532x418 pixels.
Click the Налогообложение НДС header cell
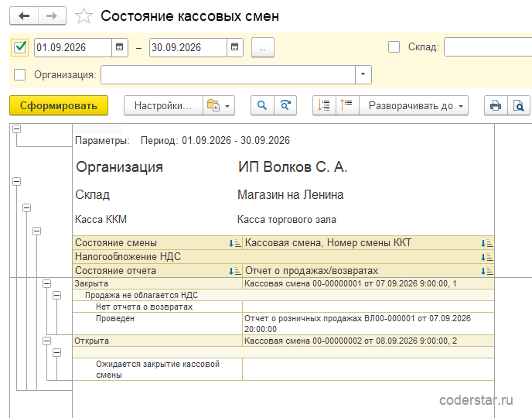tap(283, 257)
